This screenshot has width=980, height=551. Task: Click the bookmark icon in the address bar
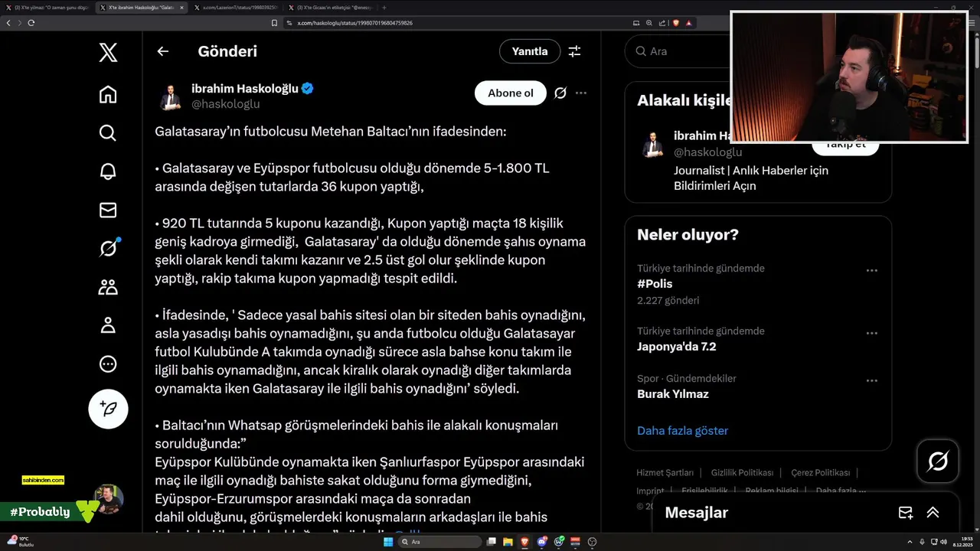click(x=275, y=23)
